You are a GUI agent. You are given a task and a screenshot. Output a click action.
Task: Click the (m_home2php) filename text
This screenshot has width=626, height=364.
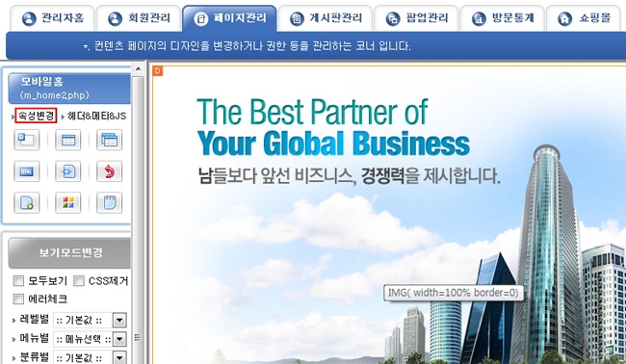(x=54, y=95)
